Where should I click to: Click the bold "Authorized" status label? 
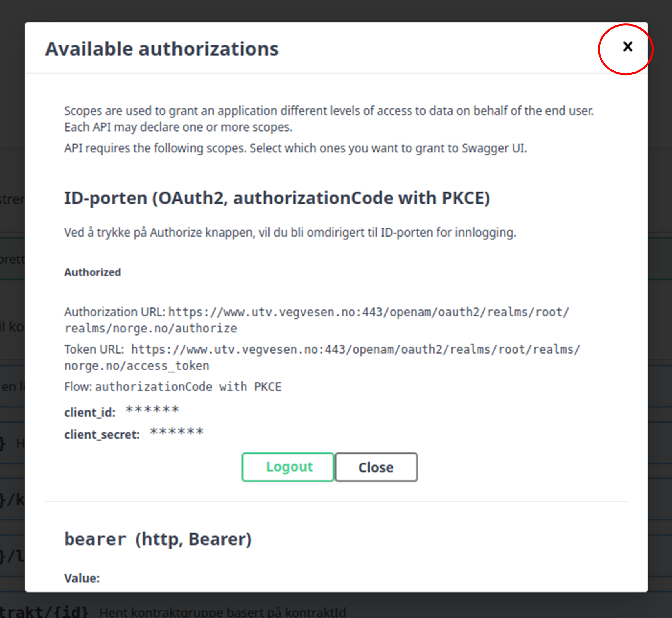click(x=92, y=272)
